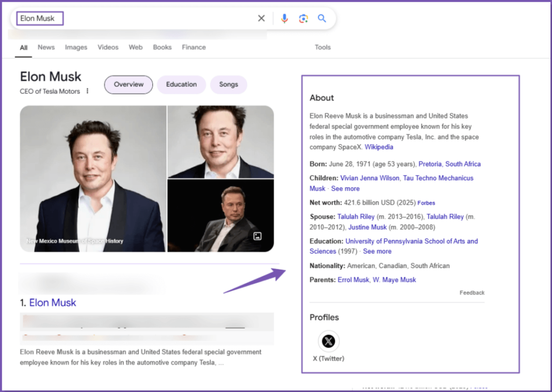Switch to the News tab
The image size is (552, 392).
46,47
